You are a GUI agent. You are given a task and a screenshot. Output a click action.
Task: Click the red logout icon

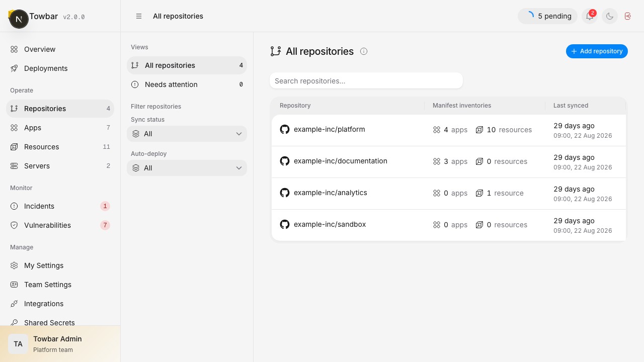tap(627, 16)
